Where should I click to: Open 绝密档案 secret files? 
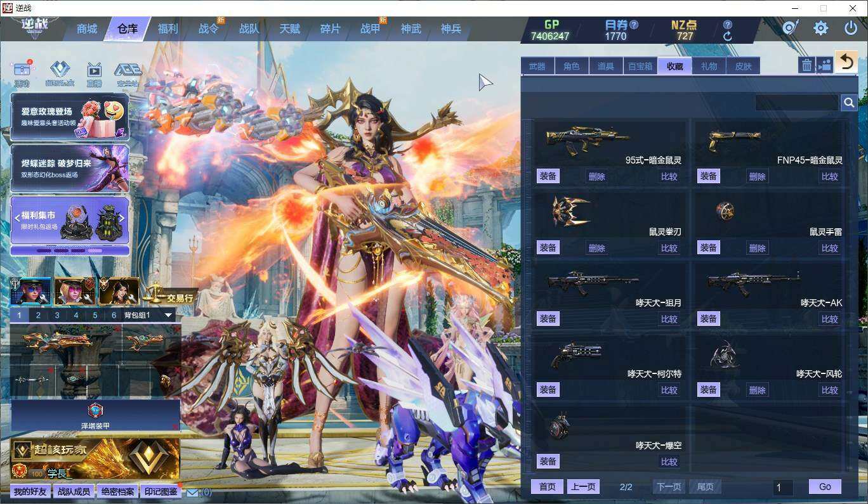[x=117, y=492]
